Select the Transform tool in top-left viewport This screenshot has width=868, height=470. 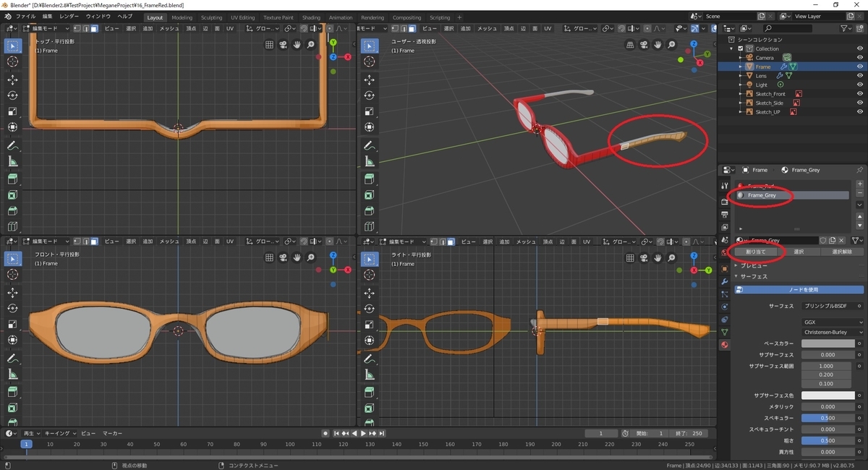click(12, 127)
